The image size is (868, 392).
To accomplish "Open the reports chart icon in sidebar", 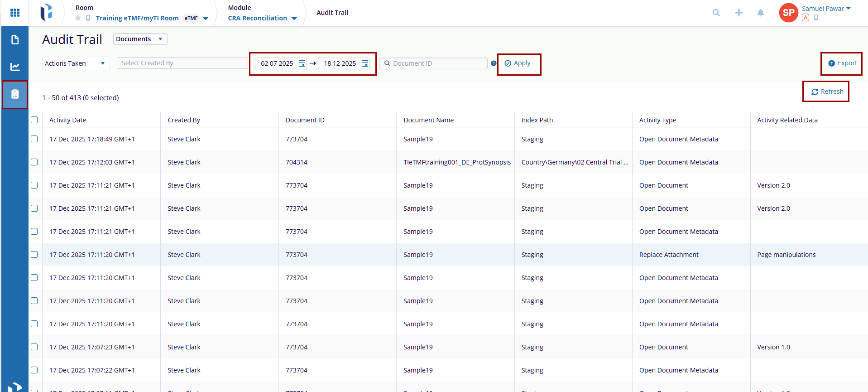I will click(x=15, y=67).
